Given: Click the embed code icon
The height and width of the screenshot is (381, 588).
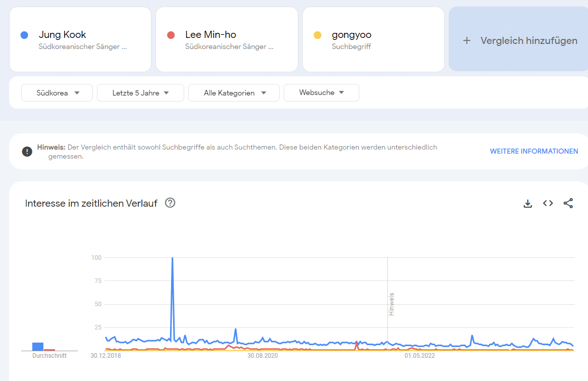Looking at the screenshot, I should (x=548, y=203).
